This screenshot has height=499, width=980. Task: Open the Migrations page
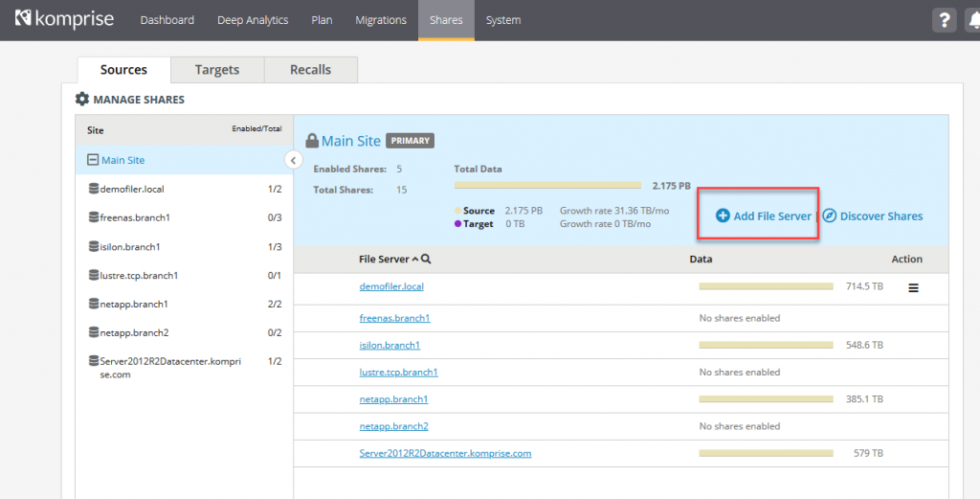381,20
